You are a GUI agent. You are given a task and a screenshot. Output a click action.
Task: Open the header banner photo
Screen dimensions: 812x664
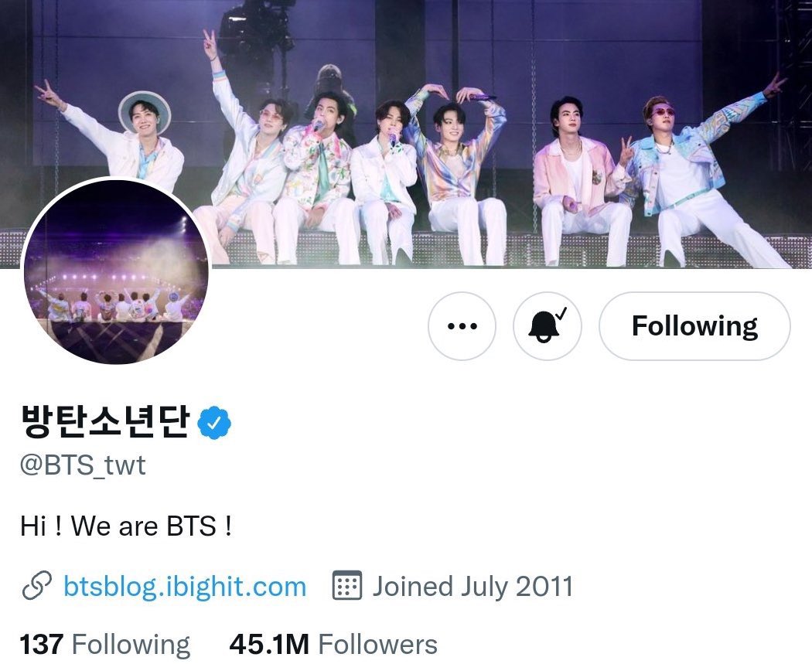pos(406,134)
